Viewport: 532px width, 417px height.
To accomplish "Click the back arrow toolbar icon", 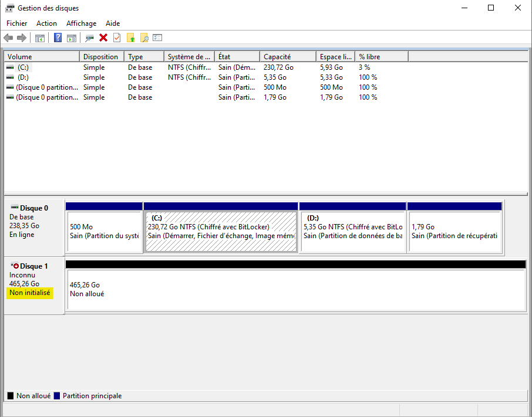I will tap(8, 38).
